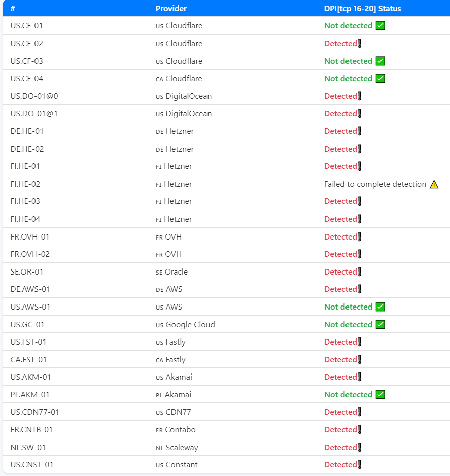This screenshot has height=476, width=450.
Task: Click 'SE Oracle' provider cell
Action: pos(172,271)
